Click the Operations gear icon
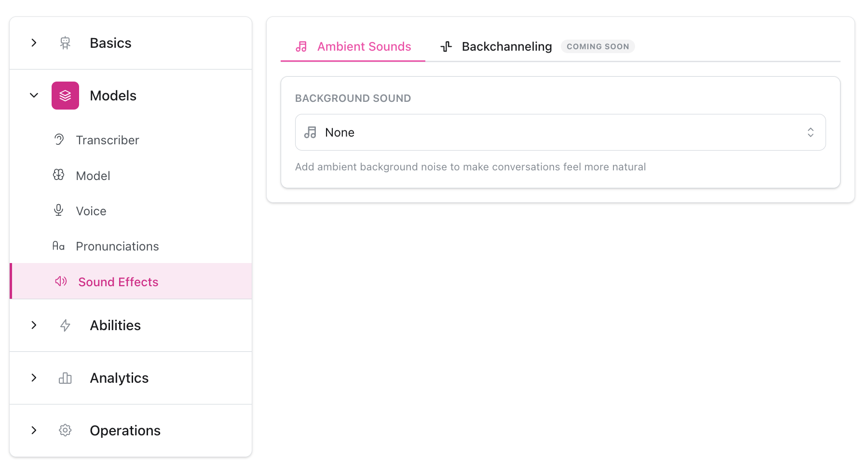This screenshot has height=473, width=868. pyautogui.click(x=65, y=430)
